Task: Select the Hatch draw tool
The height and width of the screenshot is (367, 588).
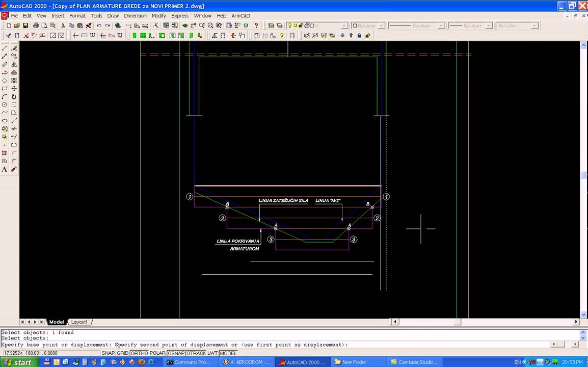Action: [x=5, y=153]
